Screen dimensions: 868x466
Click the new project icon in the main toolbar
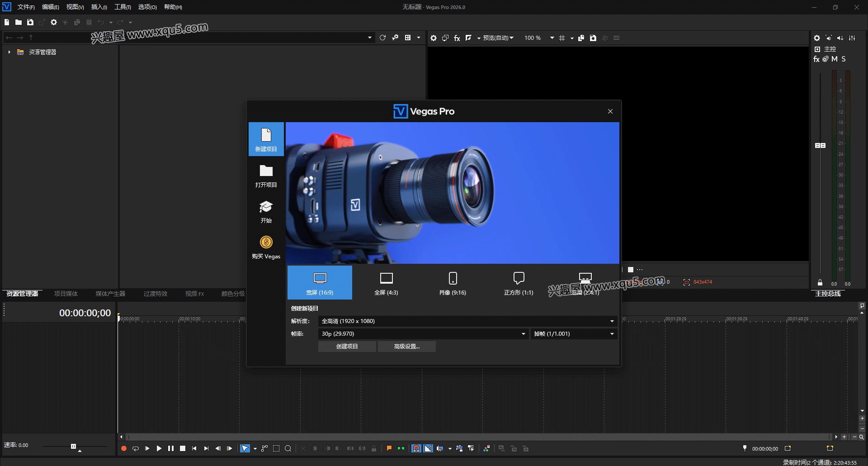(7, 22)
